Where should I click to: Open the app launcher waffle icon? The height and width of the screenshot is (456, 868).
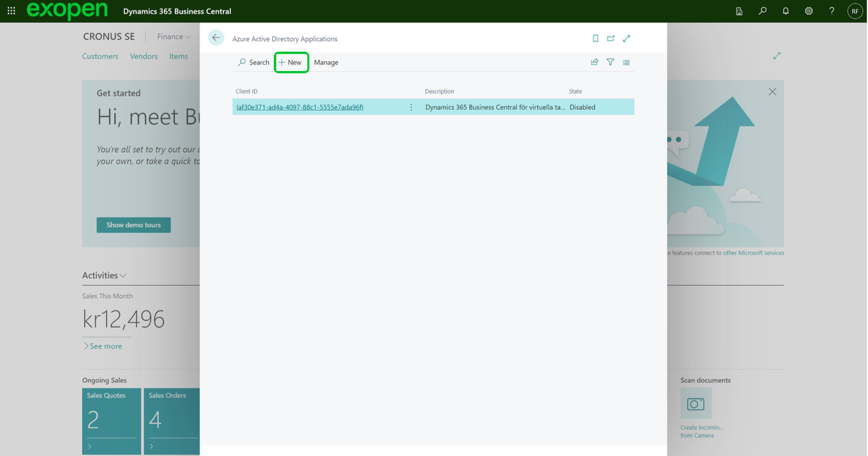pos(11,11)
